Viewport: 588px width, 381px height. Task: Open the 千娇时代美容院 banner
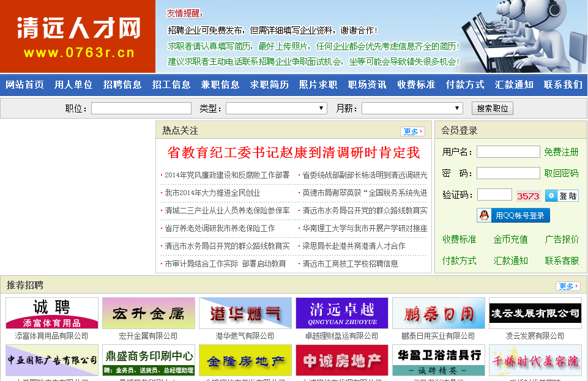[535, 360]
